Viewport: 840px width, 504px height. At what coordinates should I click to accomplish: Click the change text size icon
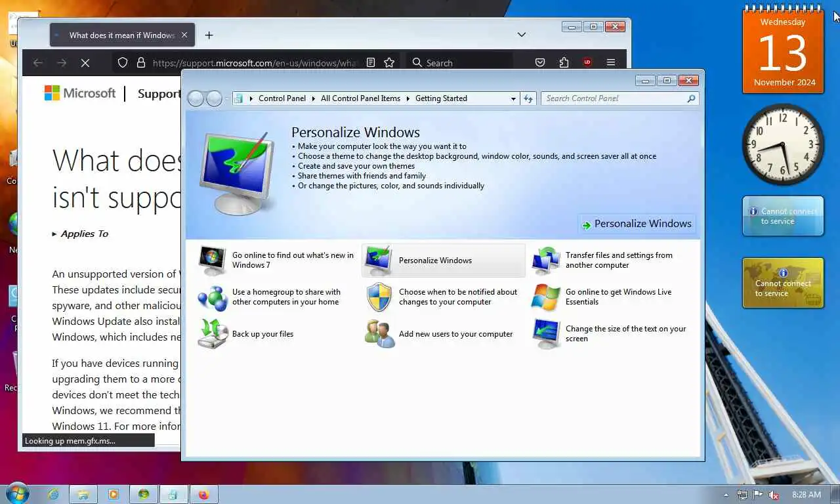click(546, 334)
